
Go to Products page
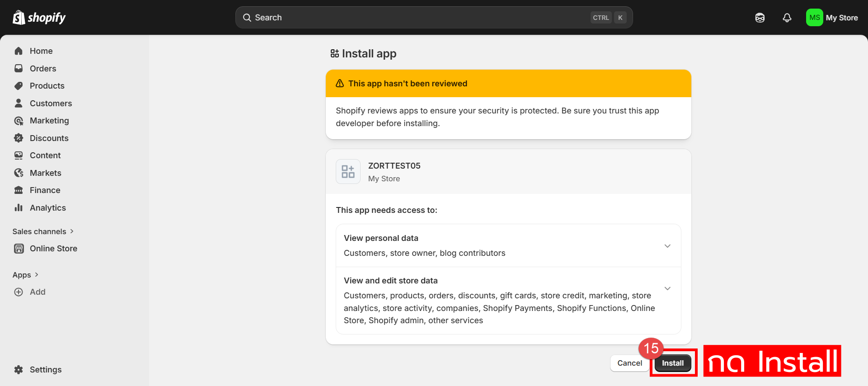[x=47, y=86]
